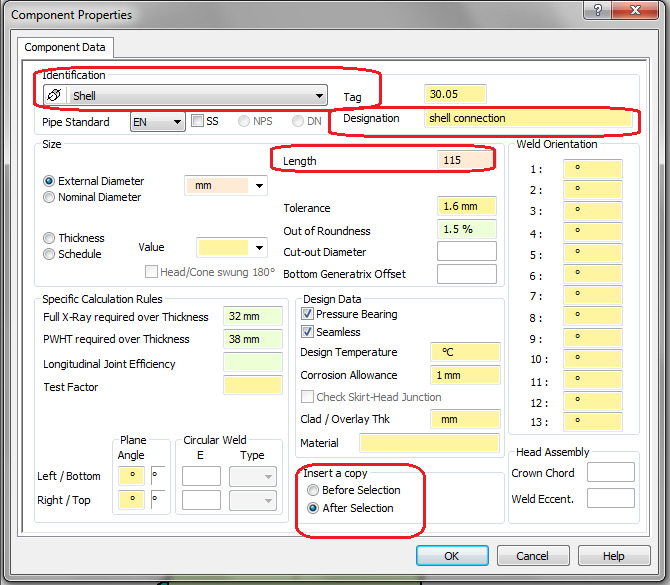Click Corrosion Allowance field 1 mm
Screen dimensions: 670x585
click(465, 375)
